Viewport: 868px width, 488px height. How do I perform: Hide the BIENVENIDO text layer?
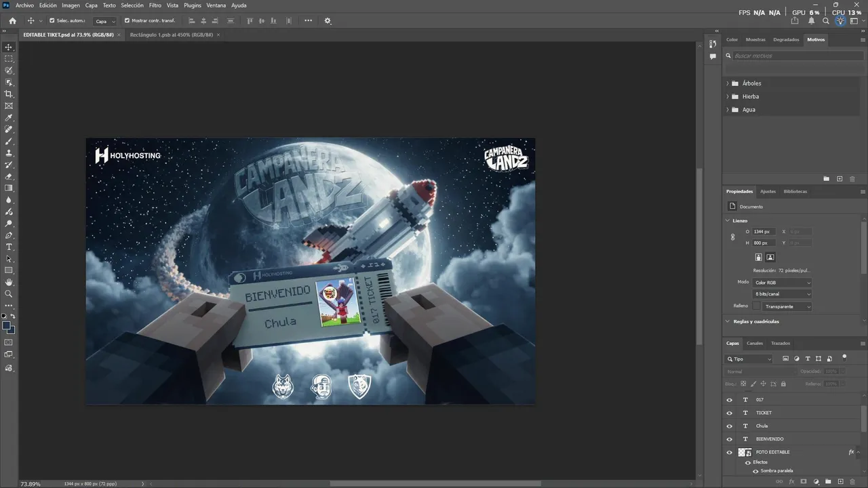pos(730,439)
